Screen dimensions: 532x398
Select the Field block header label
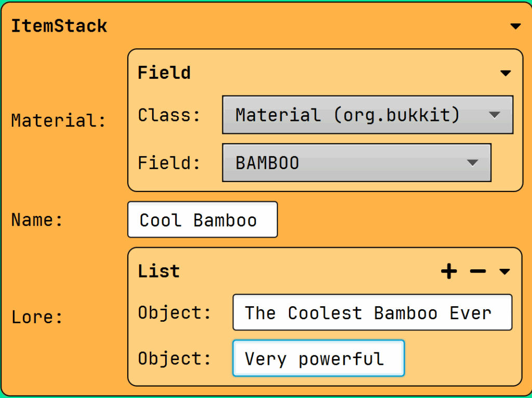[x=164, y=73]
